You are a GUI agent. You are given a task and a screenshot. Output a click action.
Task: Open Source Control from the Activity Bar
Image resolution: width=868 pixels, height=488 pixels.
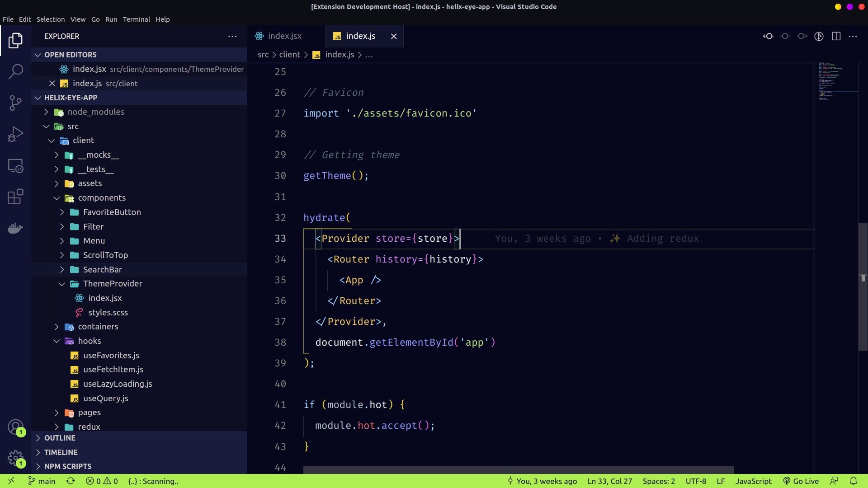point(16,103)
